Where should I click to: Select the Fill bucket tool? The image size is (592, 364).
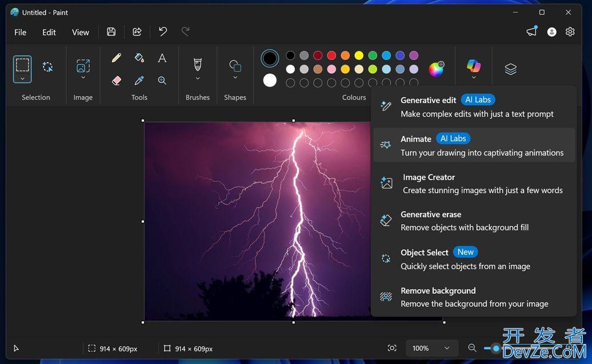coord(139,58)
